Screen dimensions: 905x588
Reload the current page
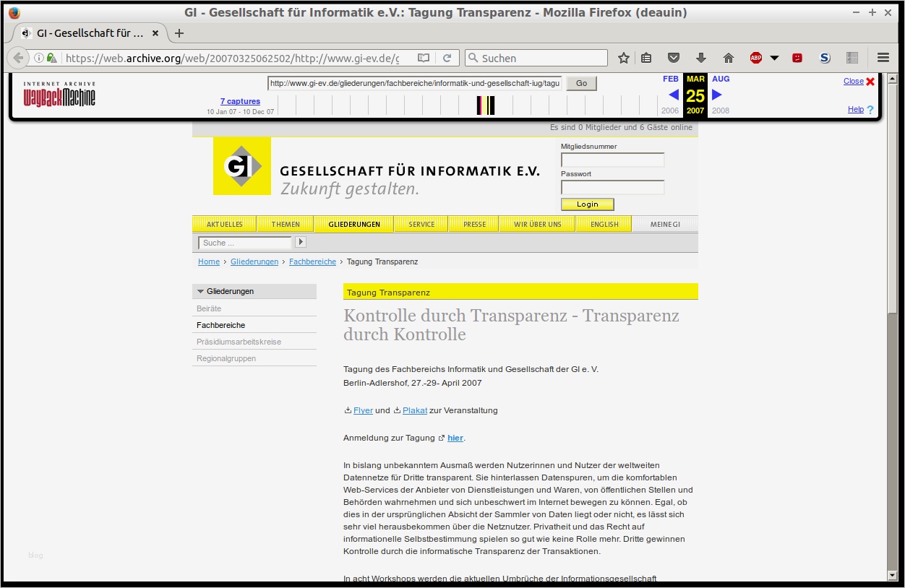(x=447, y=58)
